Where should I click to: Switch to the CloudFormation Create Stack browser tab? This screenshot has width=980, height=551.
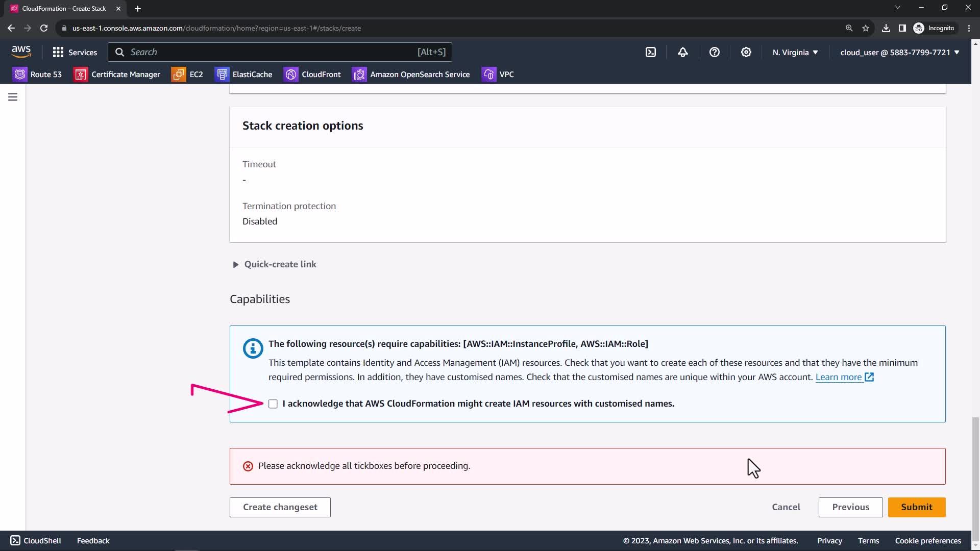64,9
